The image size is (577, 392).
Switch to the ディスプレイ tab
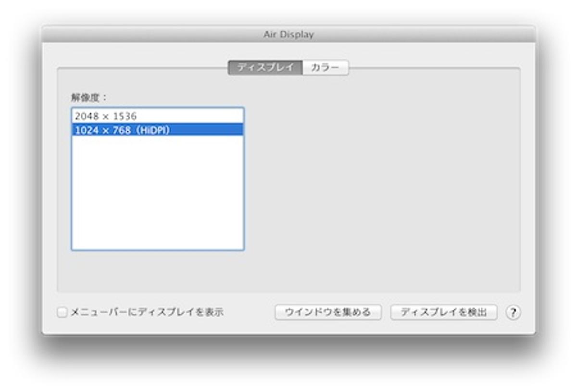tap(265, 68)
